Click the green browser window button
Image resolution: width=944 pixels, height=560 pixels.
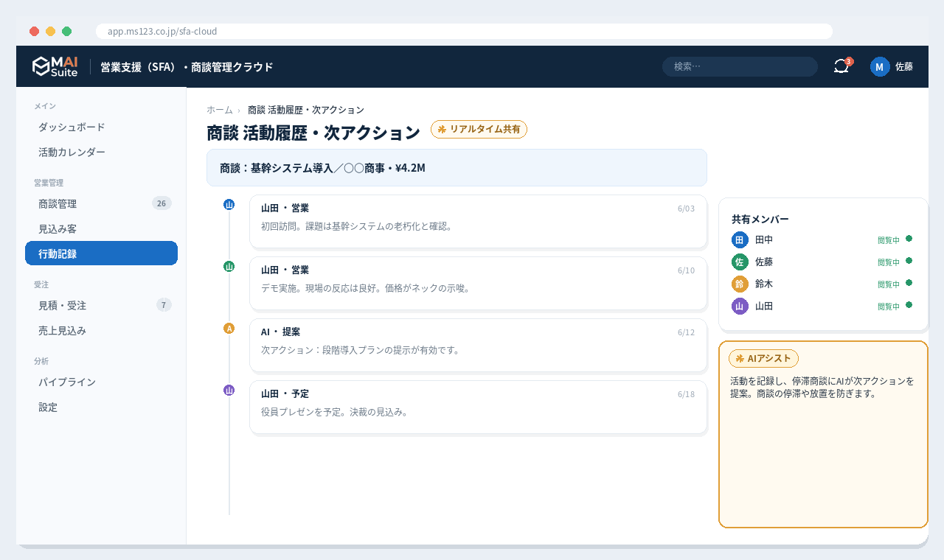[x=66, y=31]
